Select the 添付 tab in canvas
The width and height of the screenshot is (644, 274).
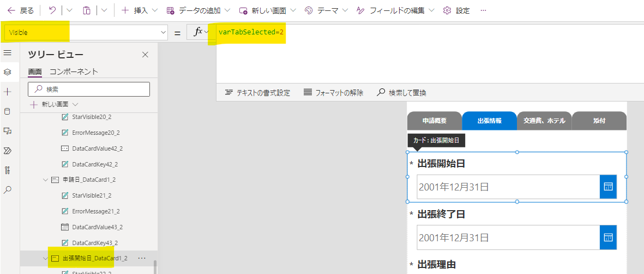[x=599, y=121]
